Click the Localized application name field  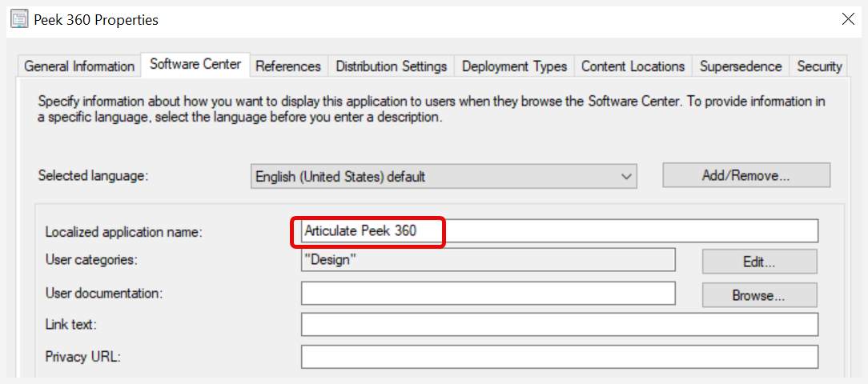pos(560,231)
